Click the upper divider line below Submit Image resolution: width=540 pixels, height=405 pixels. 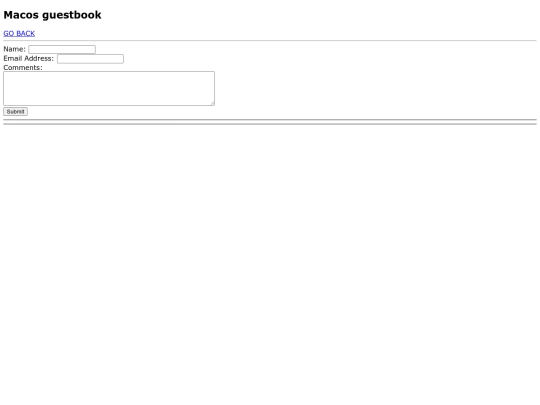(x=270, y=120)
